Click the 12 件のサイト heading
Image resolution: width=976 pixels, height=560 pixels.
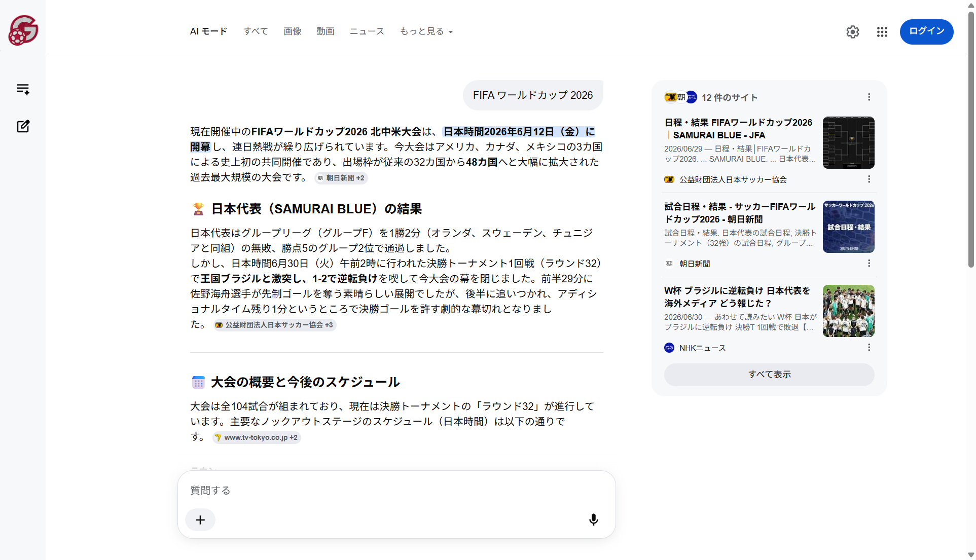(x=729, y=97)
